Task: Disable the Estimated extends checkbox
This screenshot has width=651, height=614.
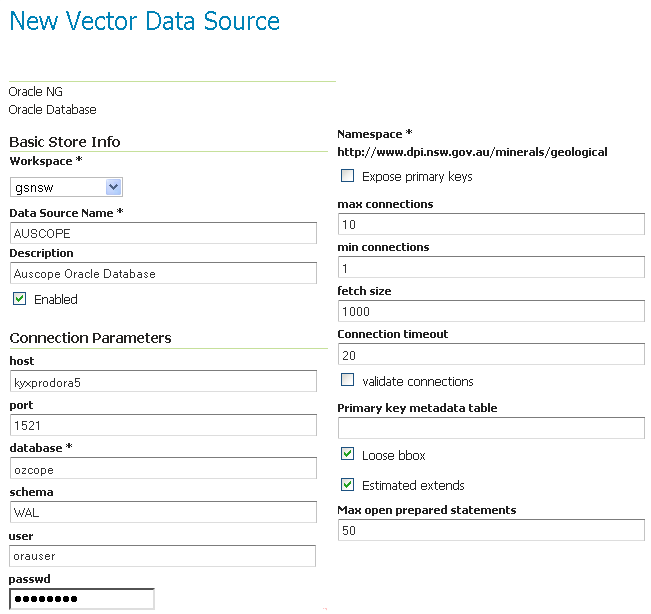Action: pyautogui.click(x=348, y=485)
